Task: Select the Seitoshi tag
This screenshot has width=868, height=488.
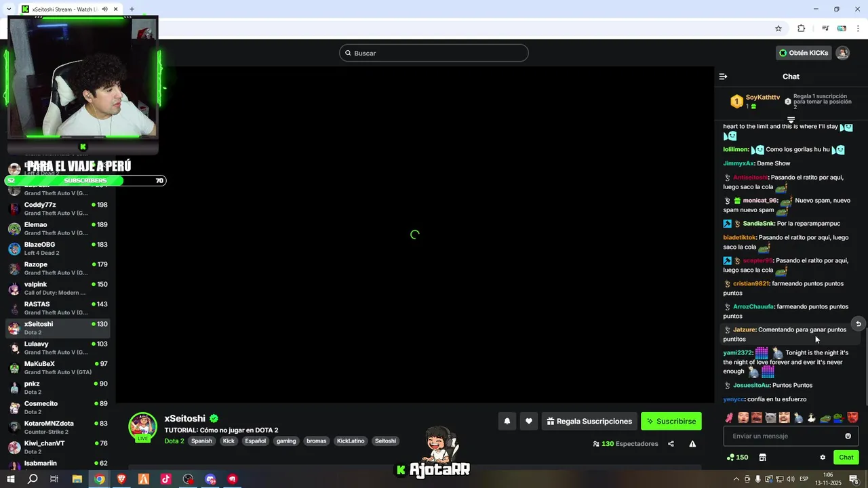Action: click(x=385, y=441)
